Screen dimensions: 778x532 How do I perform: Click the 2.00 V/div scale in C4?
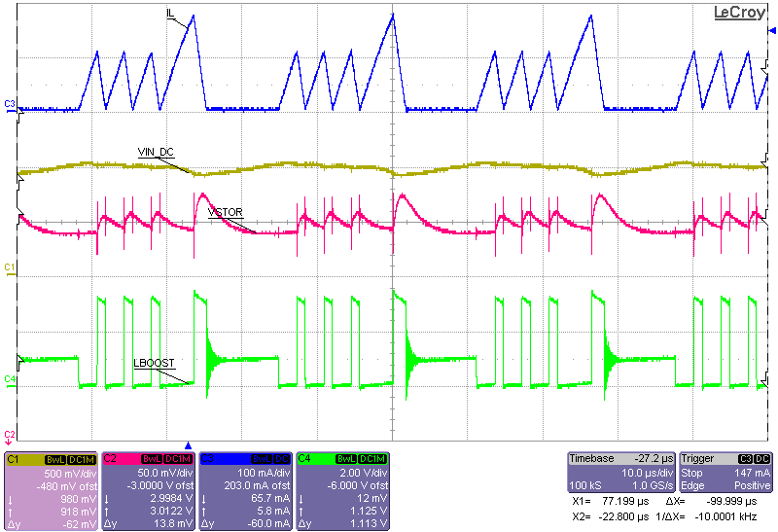tap(363, 473)
